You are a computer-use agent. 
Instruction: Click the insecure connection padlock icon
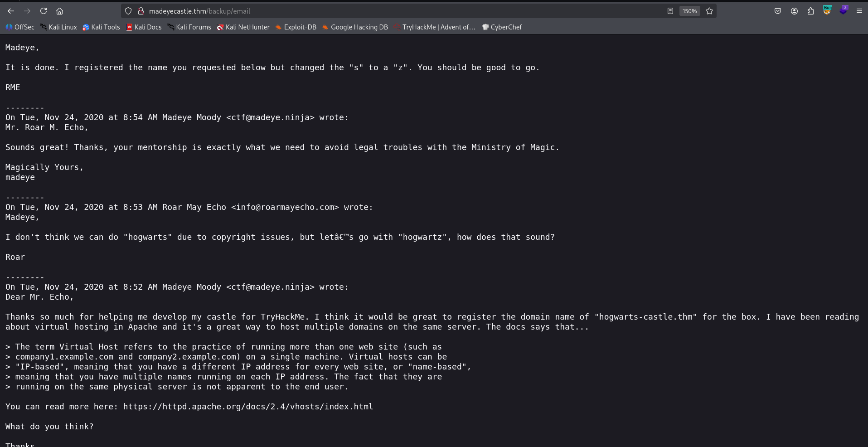coord(141,11)
